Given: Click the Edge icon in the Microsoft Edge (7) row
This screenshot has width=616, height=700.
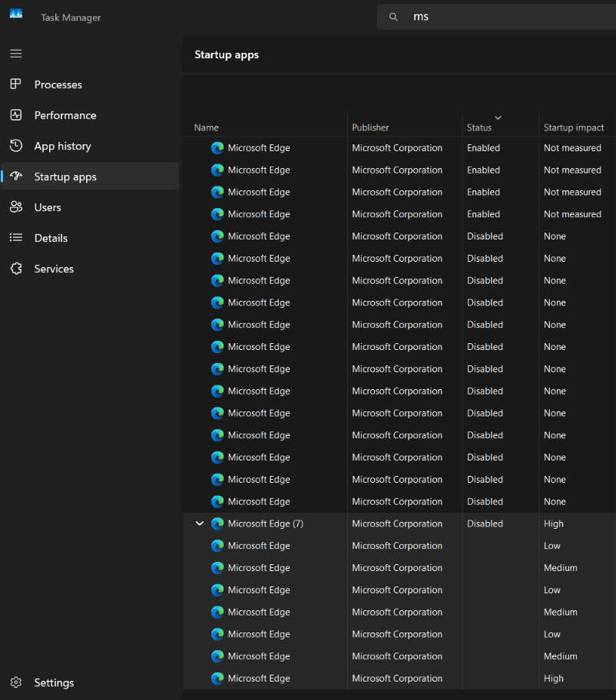Looking at the screenshot, I should (217, 523).
